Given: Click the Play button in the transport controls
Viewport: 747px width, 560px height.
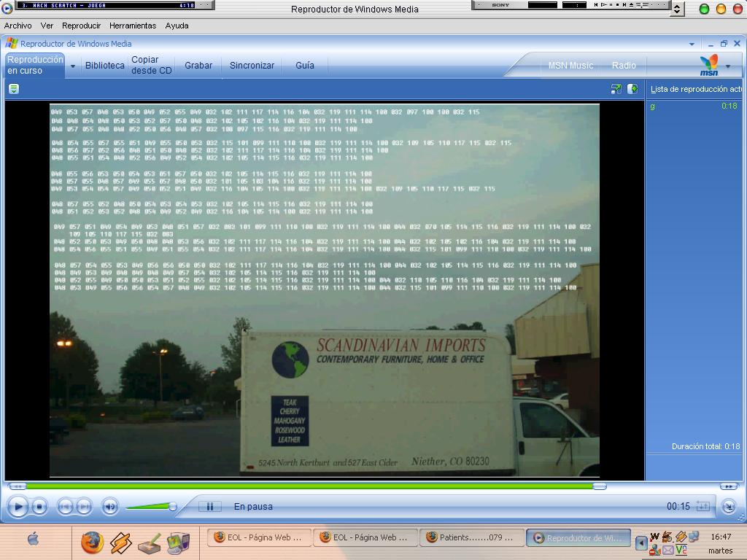Looking at the screenshot, I should pyautogui.click(x=18, y=506).
